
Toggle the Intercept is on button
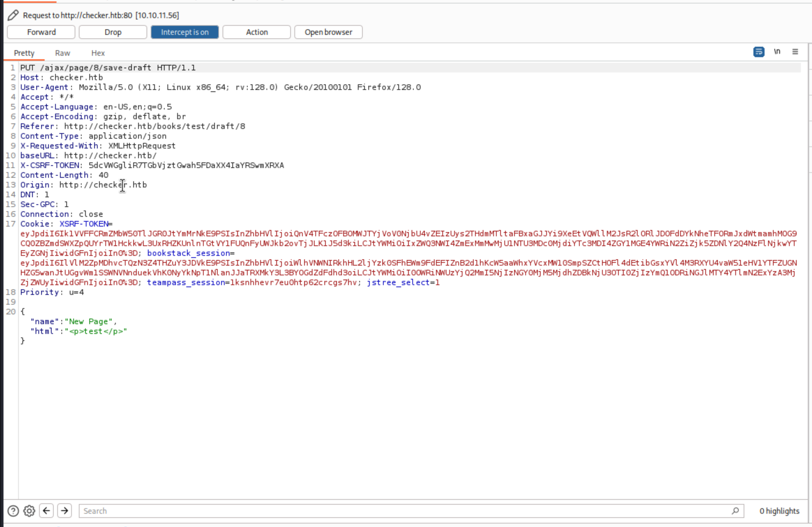[185, 32]
